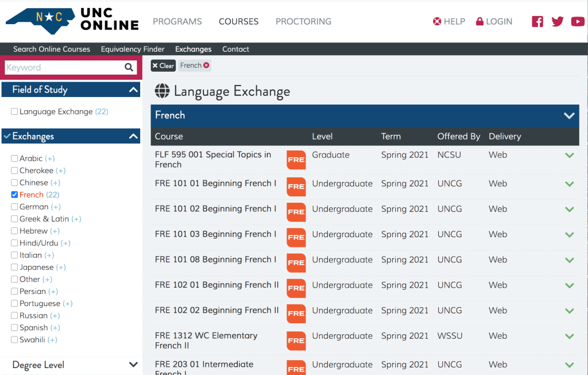The height and width of the screenshot is (375, 588).
Task: Check the Arabic checkbox
Action: 14,158
